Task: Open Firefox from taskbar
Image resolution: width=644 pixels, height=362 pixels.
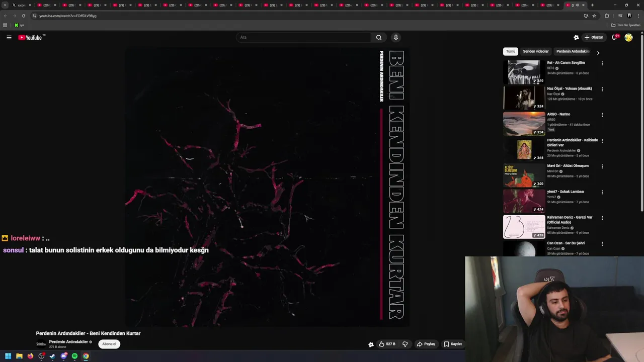Action: pos(30,356)
